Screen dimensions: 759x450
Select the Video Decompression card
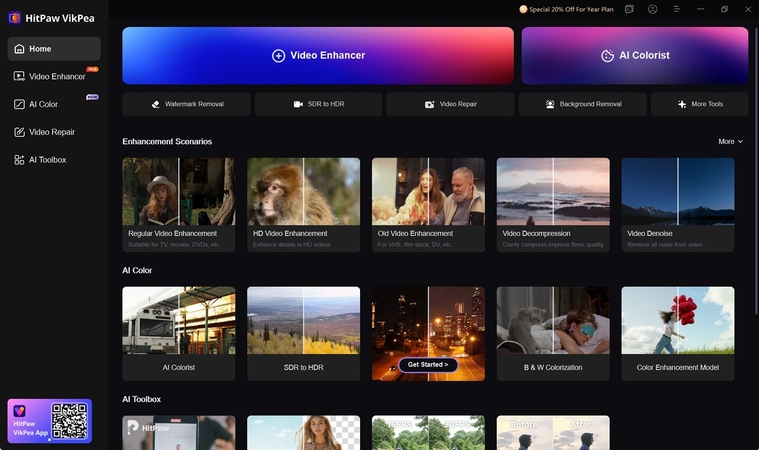[x=553, y=205]
